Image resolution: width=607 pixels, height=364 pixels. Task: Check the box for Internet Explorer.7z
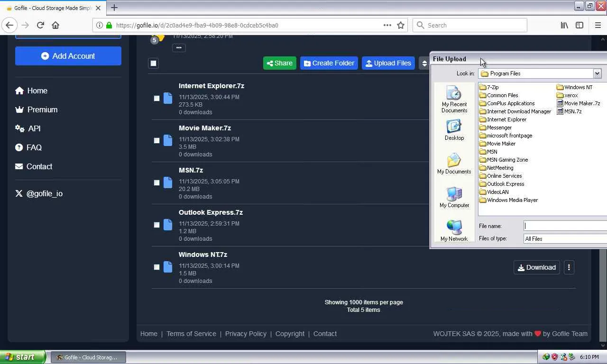156,98
